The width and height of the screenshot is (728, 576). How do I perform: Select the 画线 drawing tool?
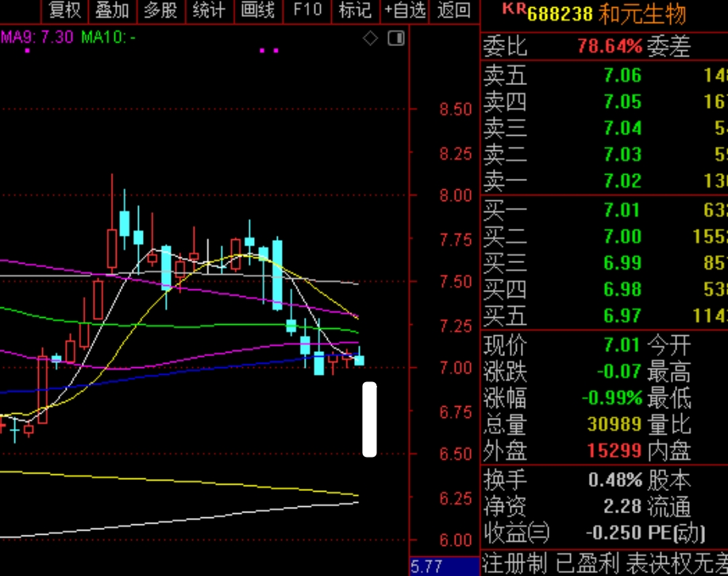pyautogui.click(x=257, y=10)
